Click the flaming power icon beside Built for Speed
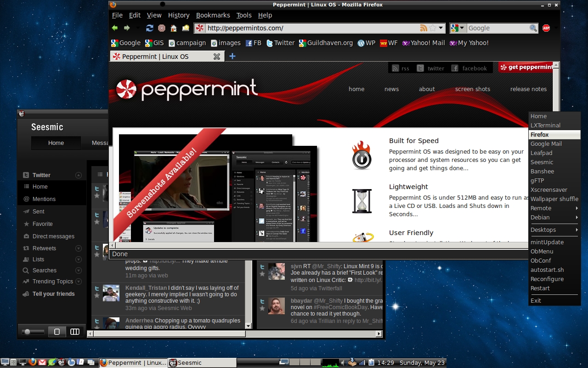588x368 pixels. click(x=362, y=155)
